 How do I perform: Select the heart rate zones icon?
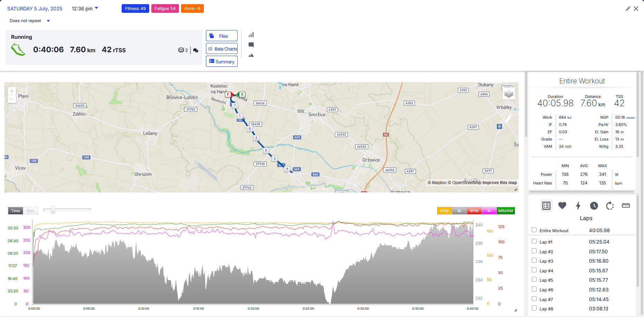(562, 206)
